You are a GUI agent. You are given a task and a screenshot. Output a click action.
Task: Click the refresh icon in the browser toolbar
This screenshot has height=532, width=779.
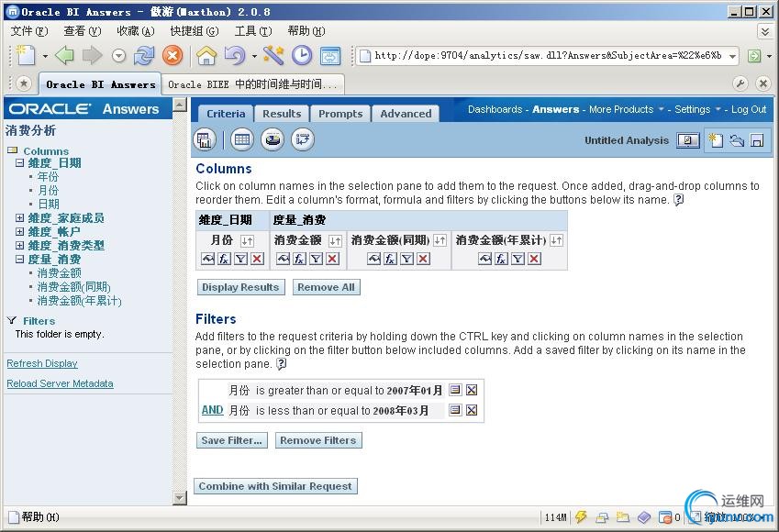tap(144, 55)
